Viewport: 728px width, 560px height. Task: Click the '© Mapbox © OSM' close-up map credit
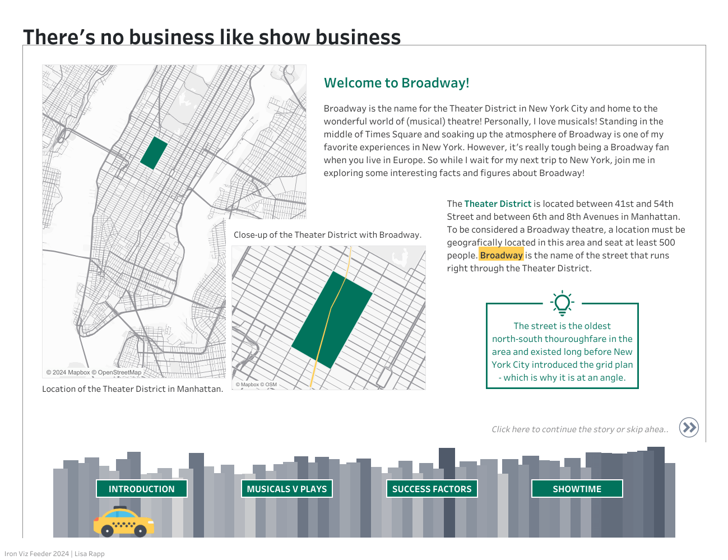click(256, 385)
